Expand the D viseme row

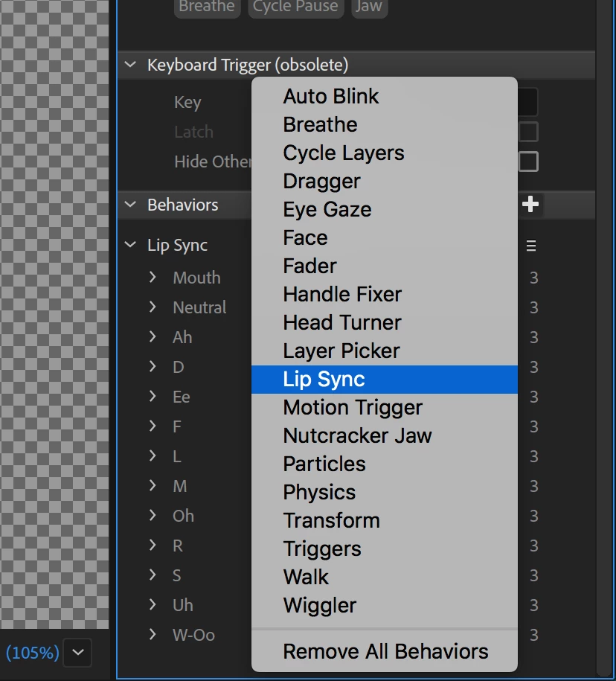pyautogui.click(x=153, y=367)
